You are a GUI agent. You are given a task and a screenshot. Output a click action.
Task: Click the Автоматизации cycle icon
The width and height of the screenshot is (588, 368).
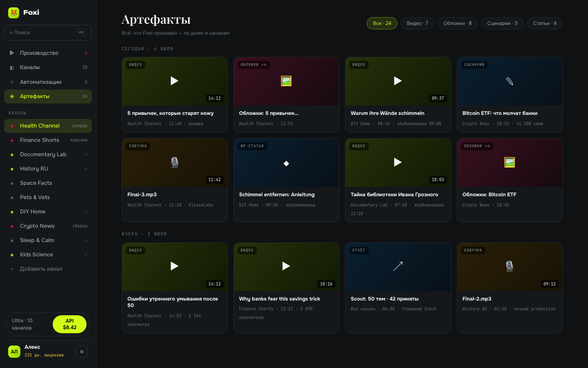[x=12, y=82]
